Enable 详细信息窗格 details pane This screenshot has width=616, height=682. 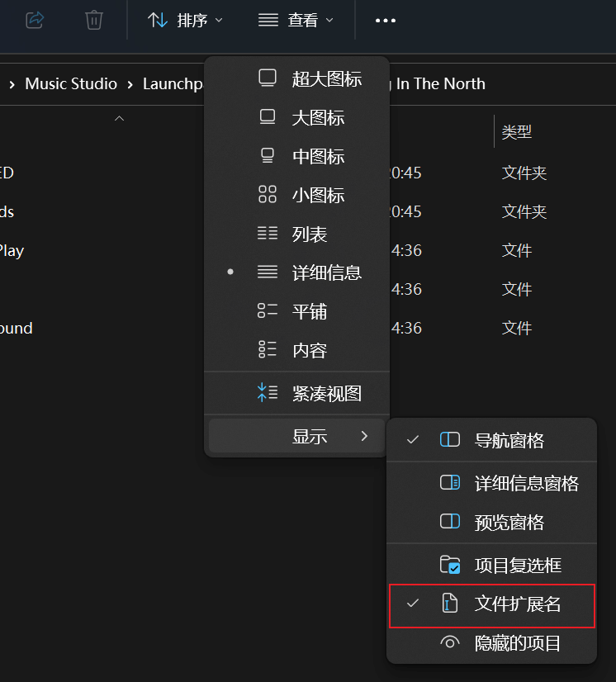click(x=525, y=483)
